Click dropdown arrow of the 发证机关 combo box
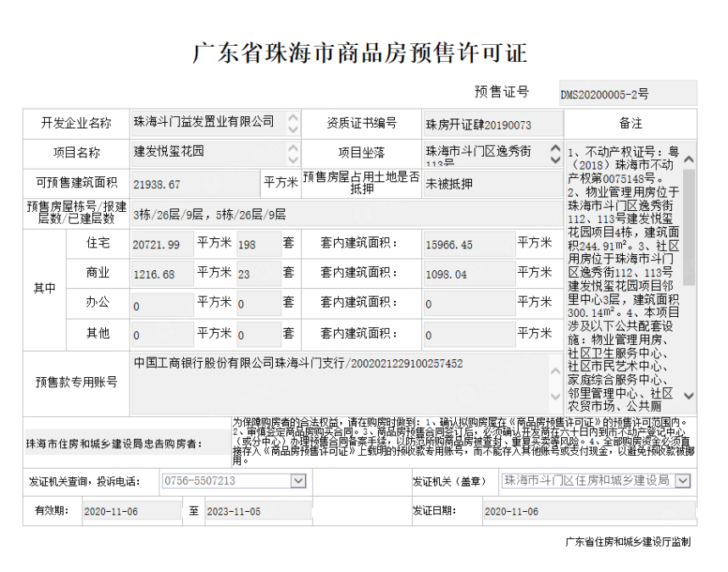The height and width of the screenshot is (572, 728). click(x=682, y=481)
